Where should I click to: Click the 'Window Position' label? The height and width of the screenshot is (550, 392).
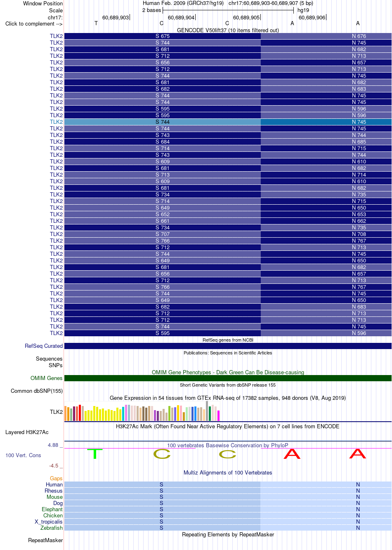[x=43, y=4]
